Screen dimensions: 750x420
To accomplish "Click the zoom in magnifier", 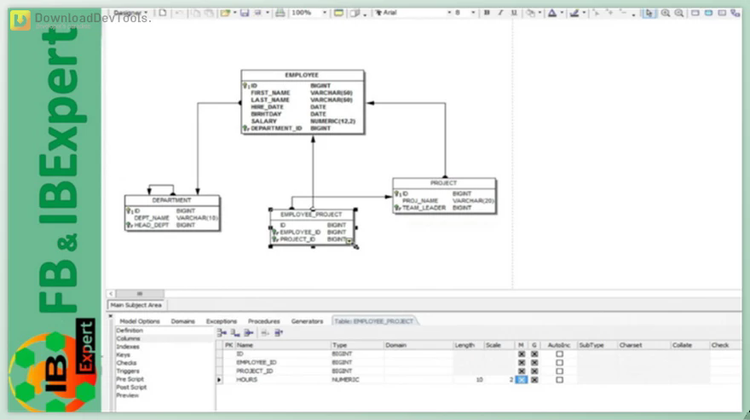I will pos(665,13).
